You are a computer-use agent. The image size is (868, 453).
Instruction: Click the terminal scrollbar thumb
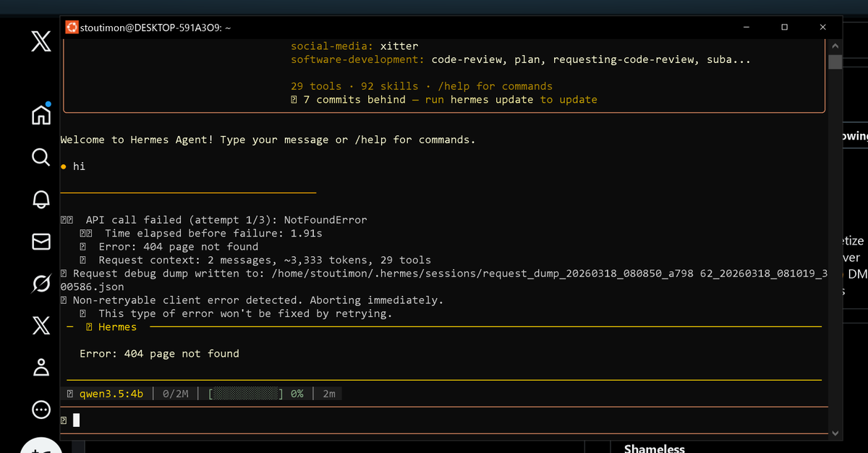point(835,62)
